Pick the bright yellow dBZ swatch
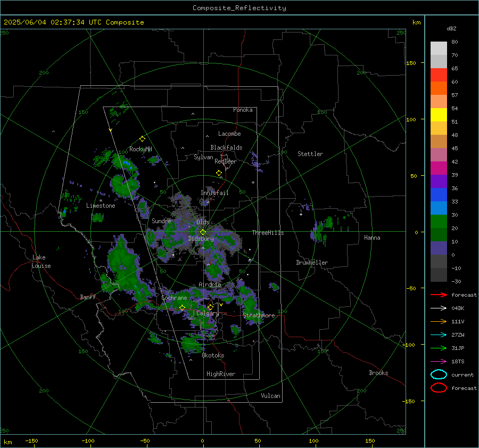Image resolution: width=479 pixels, height=448 pixels. coord(439,115)
